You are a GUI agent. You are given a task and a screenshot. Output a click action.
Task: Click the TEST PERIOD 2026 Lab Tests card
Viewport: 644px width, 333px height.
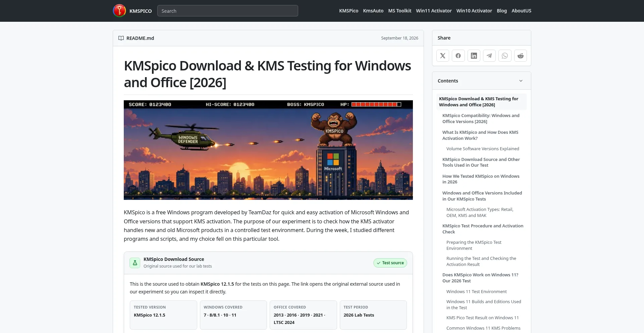[373, 315]
